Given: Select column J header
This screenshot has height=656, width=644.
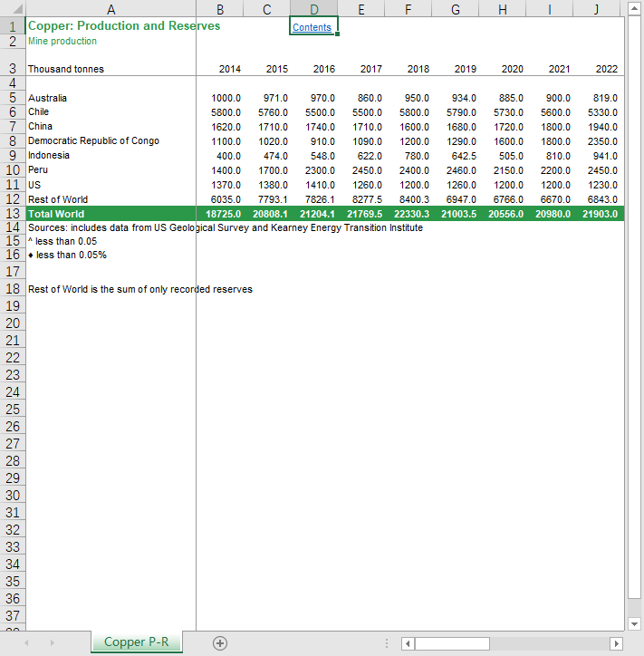Looking at the screenshot, I should point(596,9).
